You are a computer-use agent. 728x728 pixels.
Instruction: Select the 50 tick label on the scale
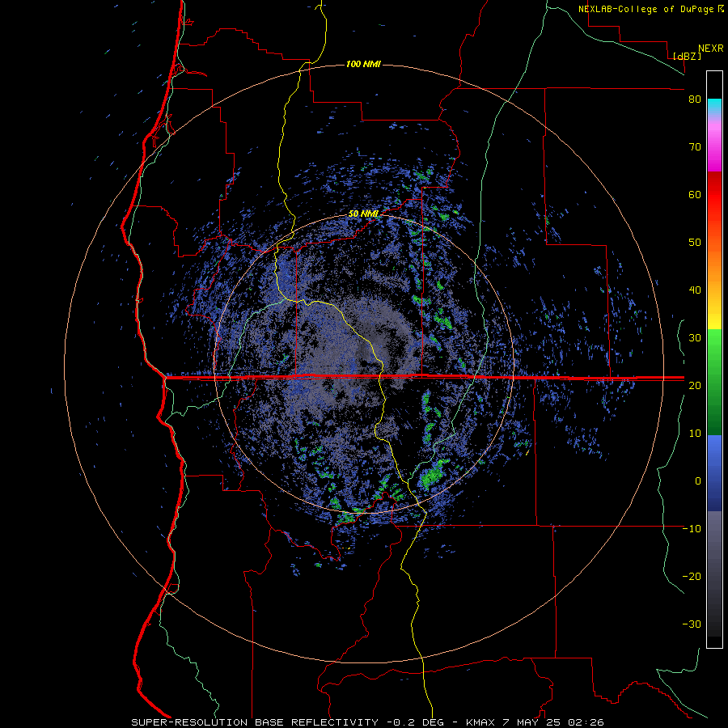(x=695, y=243)
